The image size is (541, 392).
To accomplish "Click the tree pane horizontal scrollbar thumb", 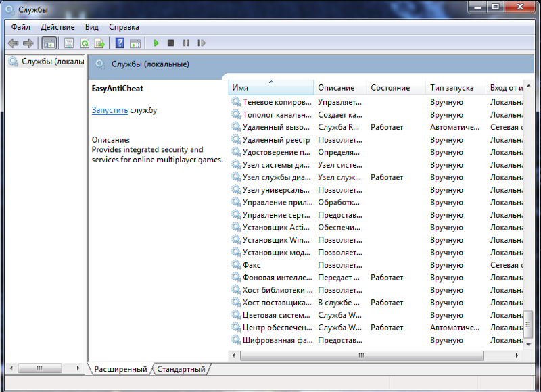I will pyautogui.click(x=40, y=368).
